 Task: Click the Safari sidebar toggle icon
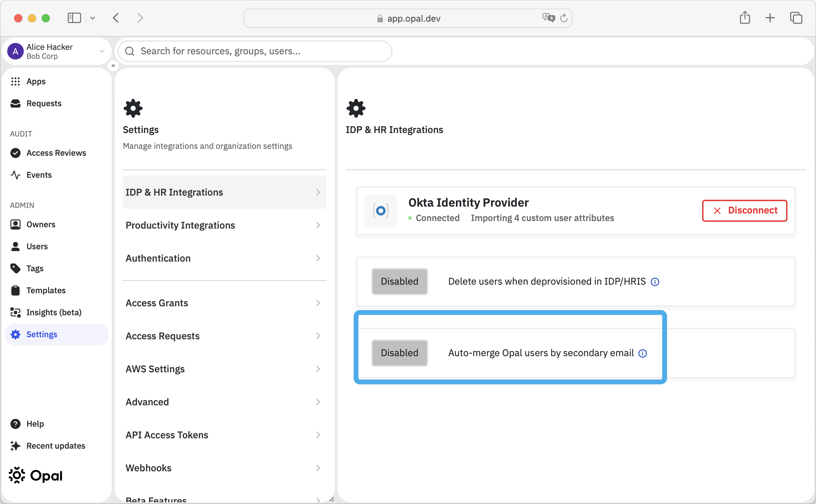[74, 18]
